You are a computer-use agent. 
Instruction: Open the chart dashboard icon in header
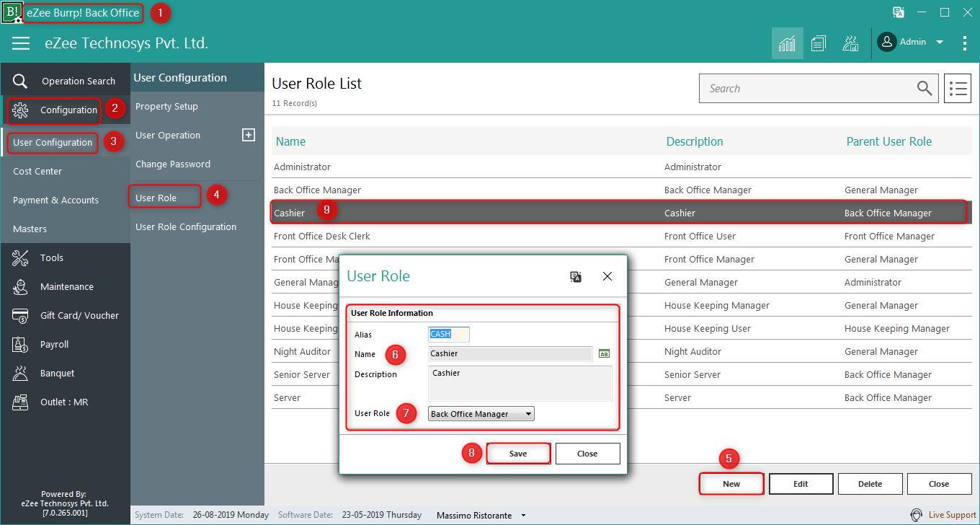(787, 43)
